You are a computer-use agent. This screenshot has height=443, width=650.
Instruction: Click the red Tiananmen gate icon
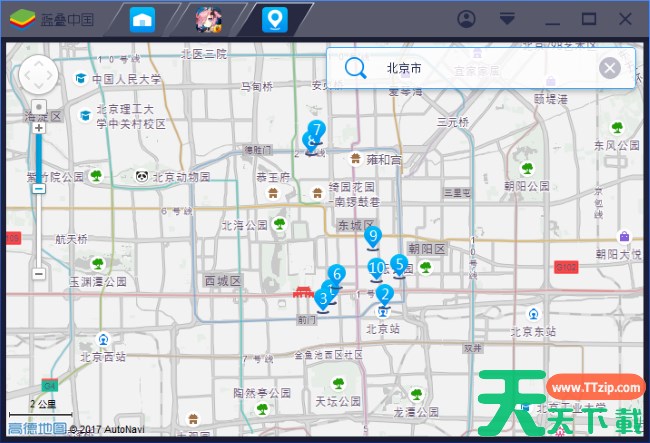click(x=303, y=292)
